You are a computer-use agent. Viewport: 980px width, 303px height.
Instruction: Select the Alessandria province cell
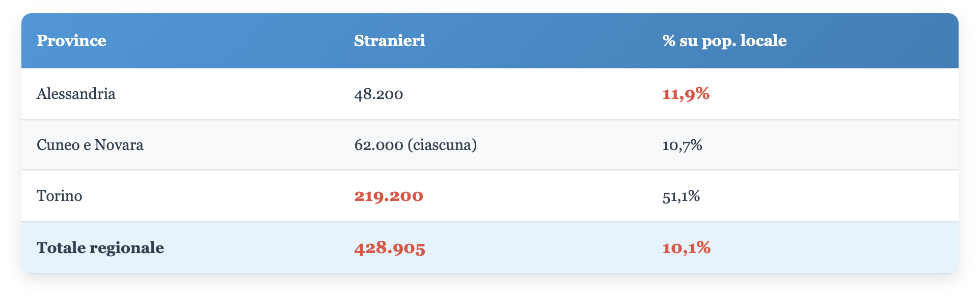[x=76, y=94]
